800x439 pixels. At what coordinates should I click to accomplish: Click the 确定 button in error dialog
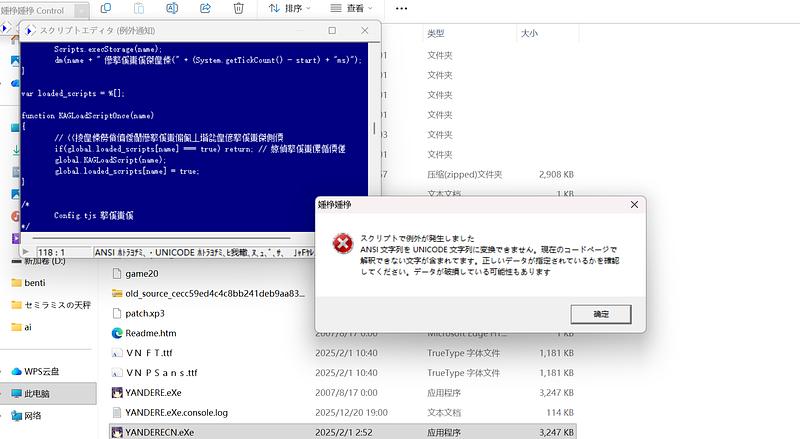(x=601, y=314)
